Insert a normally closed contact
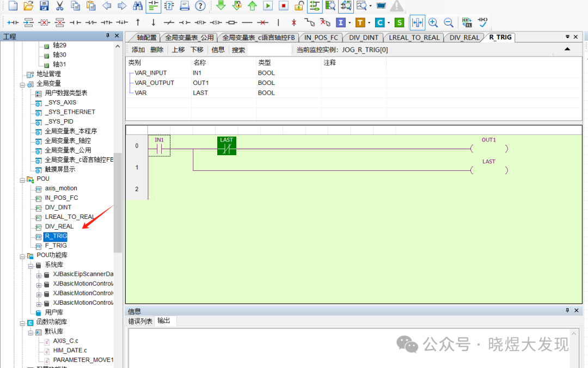Image resolution: width=588 pixels, height=368 pixels. tap(91, 22)
